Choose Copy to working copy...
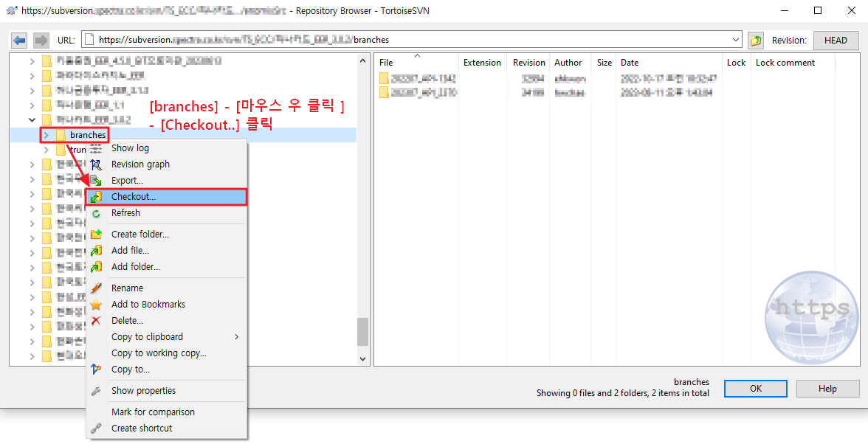The width and height of the screenshot is (868, 444). click(x=167, y=353)
